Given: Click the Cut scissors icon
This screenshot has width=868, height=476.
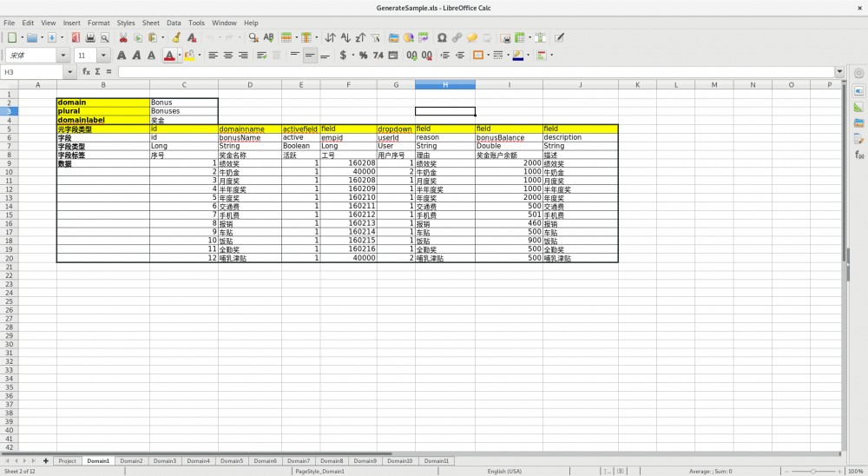Looking at the screenshot, I should [123, 37].
